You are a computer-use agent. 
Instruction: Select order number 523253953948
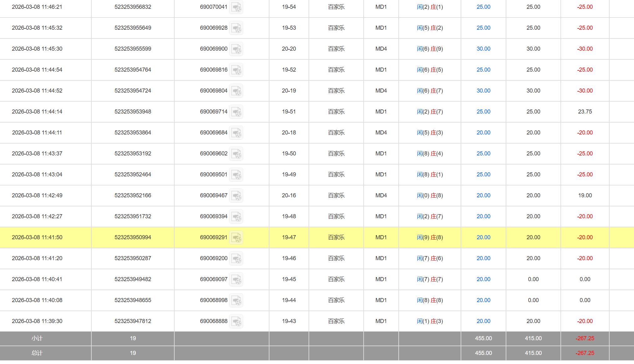coord(133,112)
